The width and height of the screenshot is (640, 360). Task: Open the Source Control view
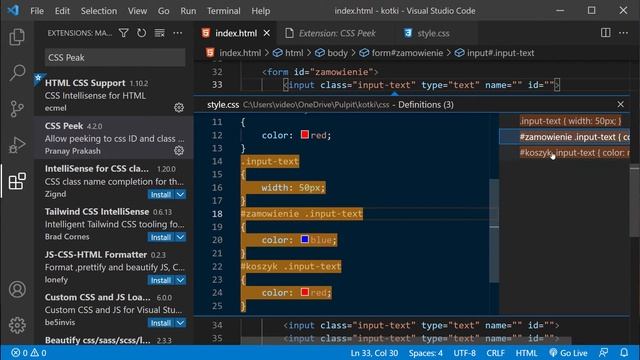pos(17,109)
